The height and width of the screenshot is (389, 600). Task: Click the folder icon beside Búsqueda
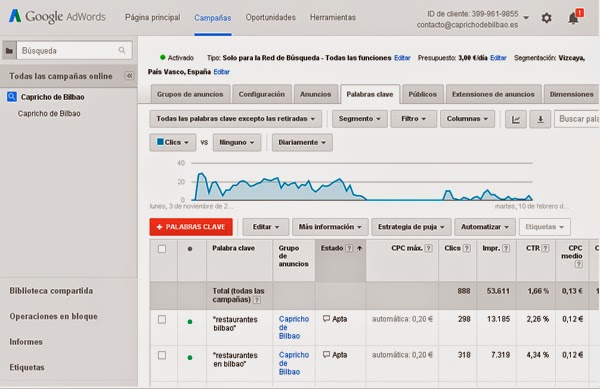point(9,50)
